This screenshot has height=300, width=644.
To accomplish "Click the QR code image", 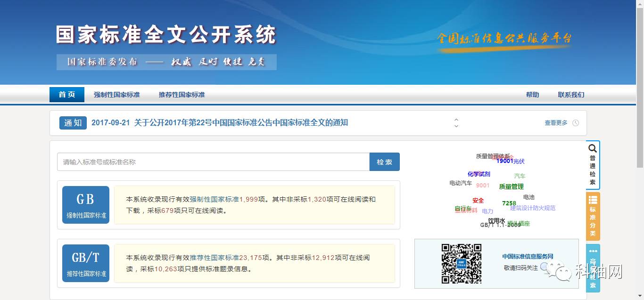I will coord(461,264).
